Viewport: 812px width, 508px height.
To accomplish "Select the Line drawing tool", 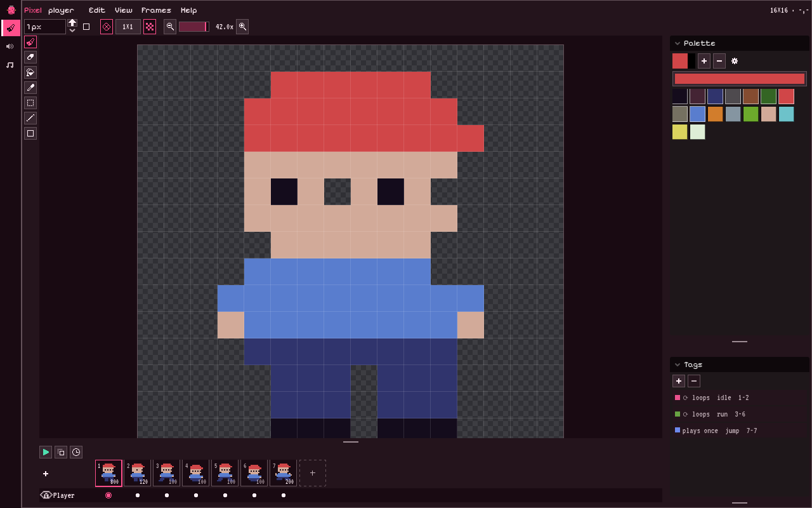I will click(x=30, y=118).
